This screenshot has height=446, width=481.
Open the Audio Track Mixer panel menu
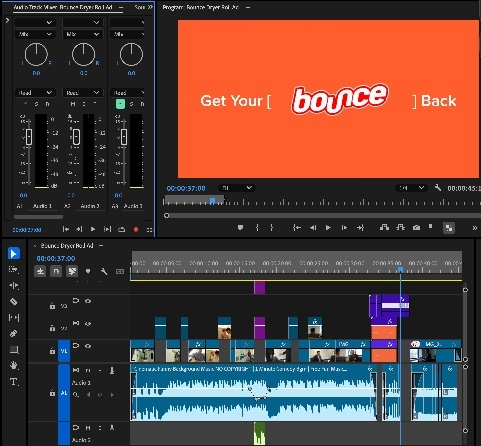[121, 7]
